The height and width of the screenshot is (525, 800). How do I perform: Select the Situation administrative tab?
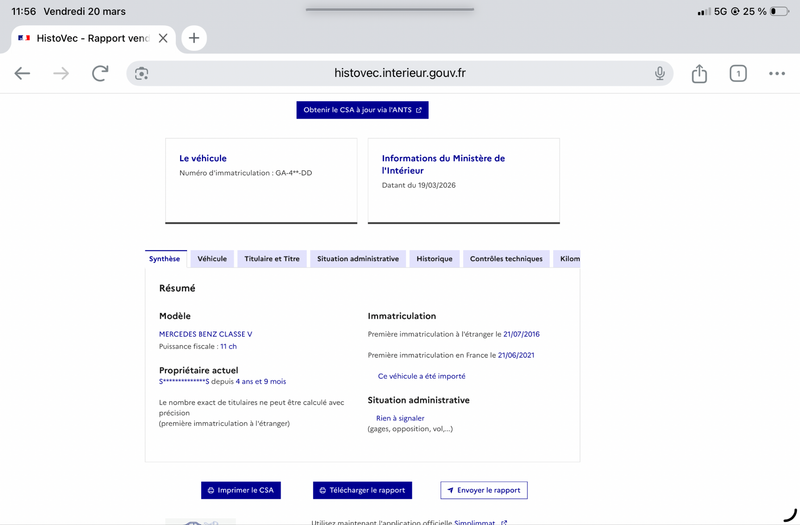[358, 259]
